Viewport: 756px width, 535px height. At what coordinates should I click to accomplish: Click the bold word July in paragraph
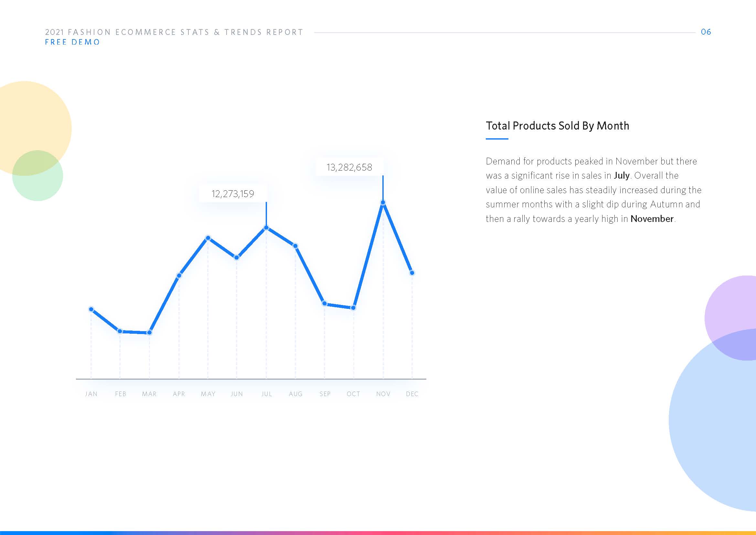[622, 176]
